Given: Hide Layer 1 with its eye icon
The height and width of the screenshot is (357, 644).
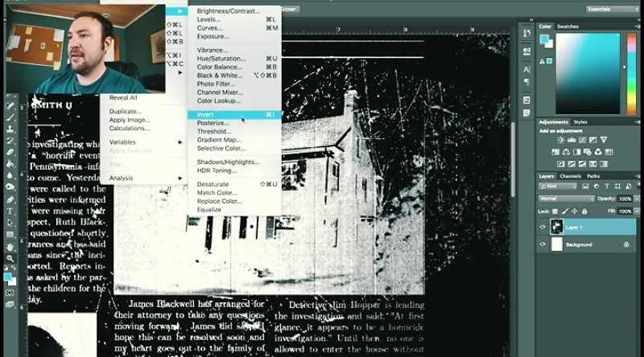Looking at the screenshot, I should click(x=543, y=227).
